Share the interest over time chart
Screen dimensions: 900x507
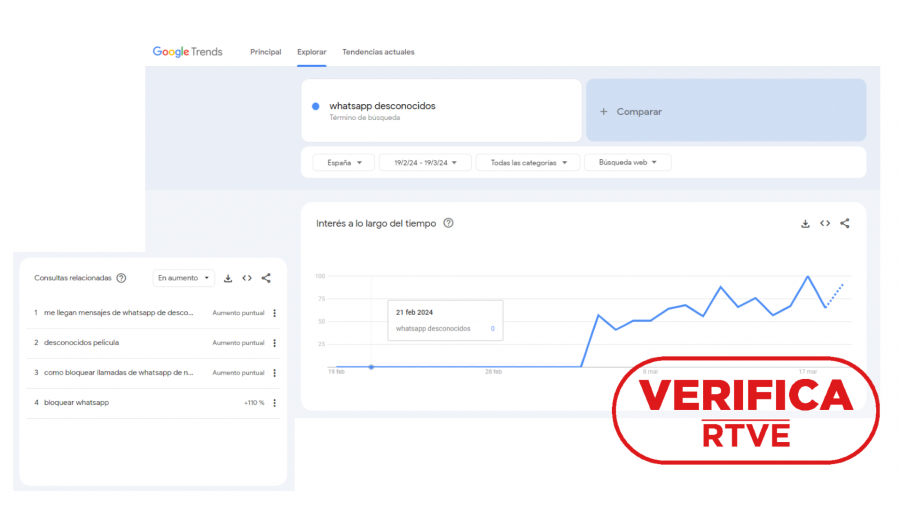pyautogui.click(x=844, y=223)
